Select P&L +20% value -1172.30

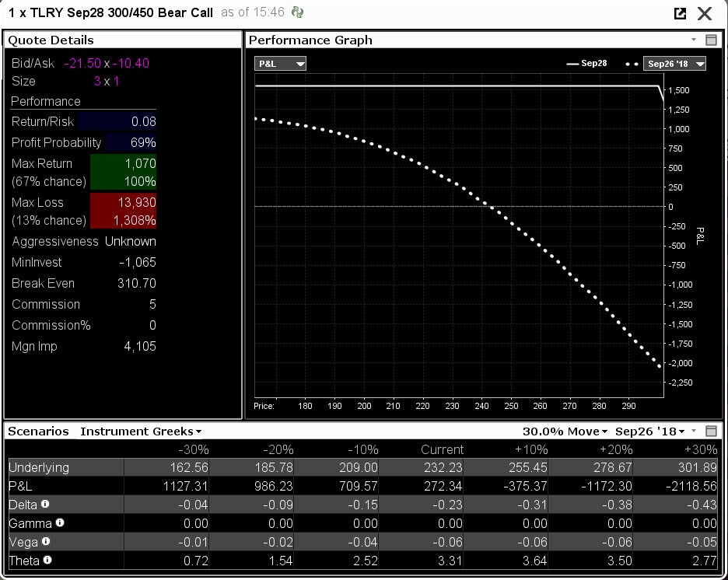pos(607,486)
